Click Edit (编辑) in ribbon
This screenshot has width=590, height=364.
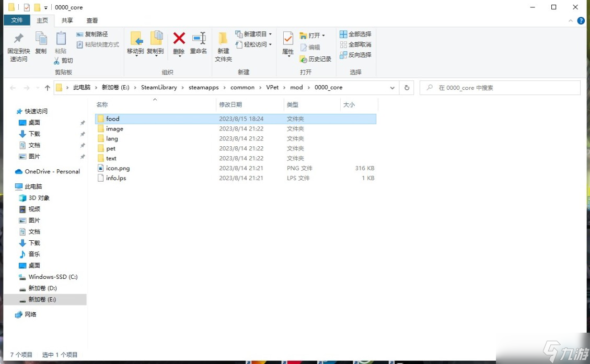(310, 48)
